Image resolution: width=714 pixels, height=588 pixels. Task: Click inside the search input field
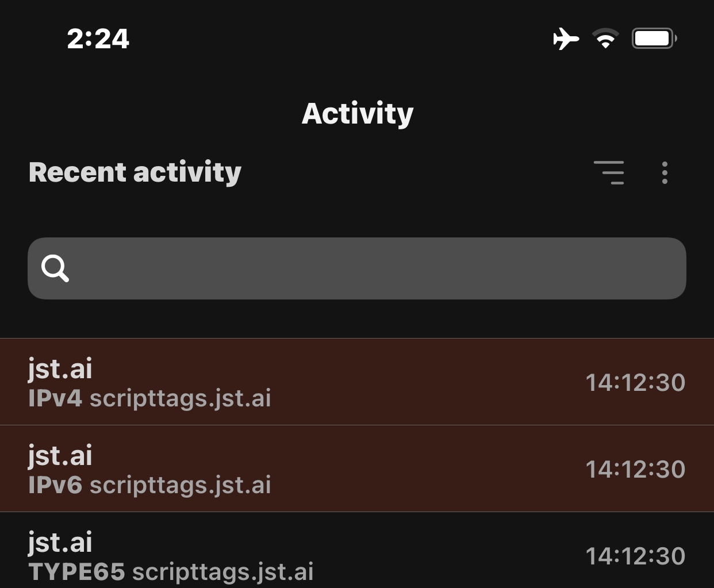[x=356, y=268]
